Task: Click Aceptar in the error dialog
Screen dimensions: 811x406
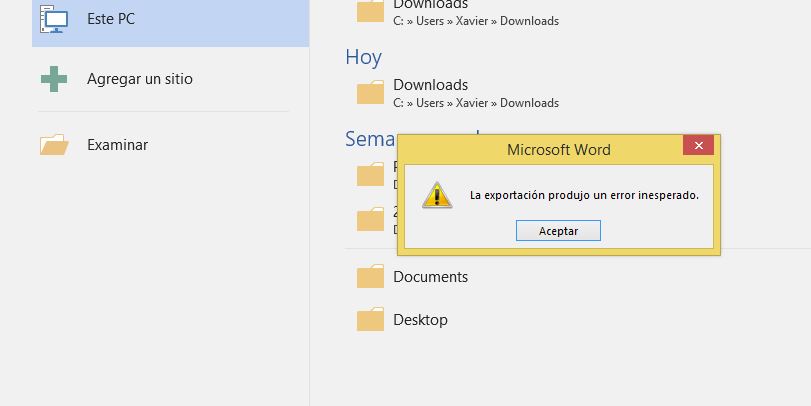Action: pos(558,231)
